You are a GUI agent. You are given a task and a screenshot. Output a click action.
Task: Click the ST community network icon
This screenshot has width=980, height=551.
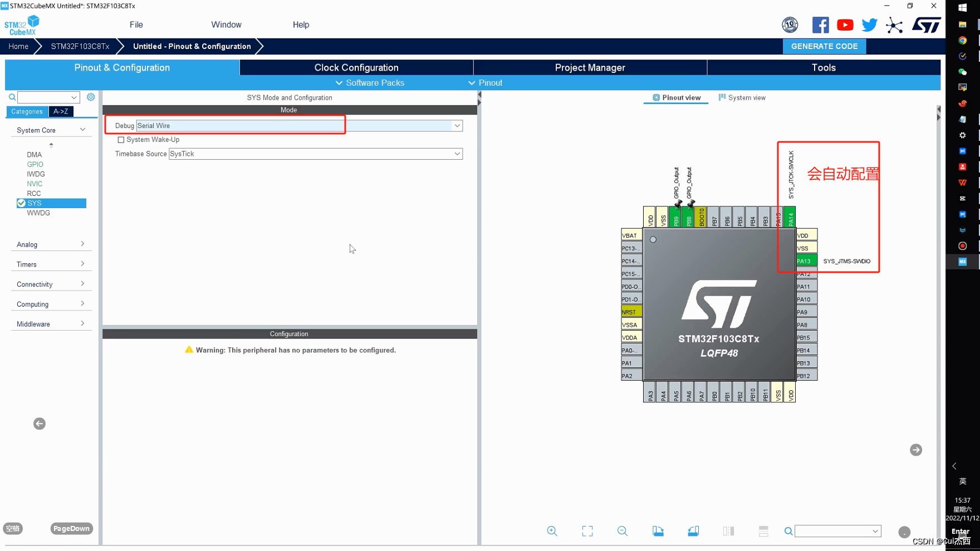[x=894, y=25]
